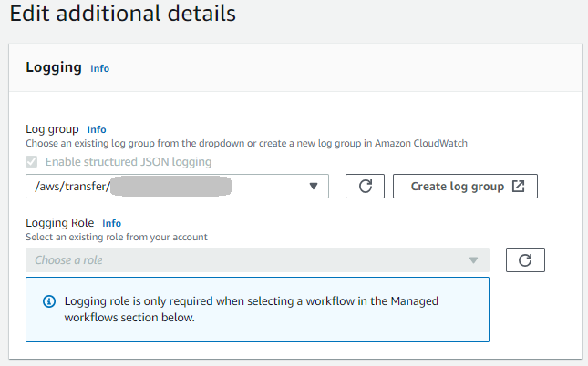The image size is (588, 366).
Task: Click the Logging Role field label
Action: tap(60, 223)
